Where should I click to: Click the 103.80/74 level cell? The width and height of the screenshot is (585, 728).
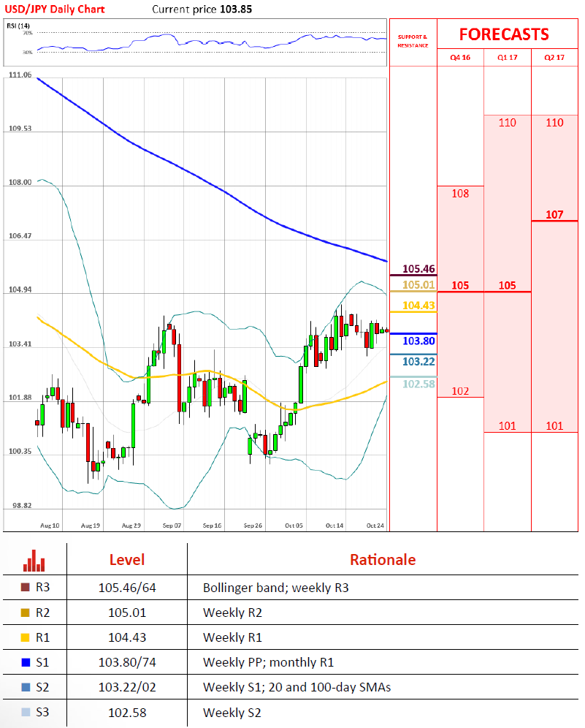[127, 662]
